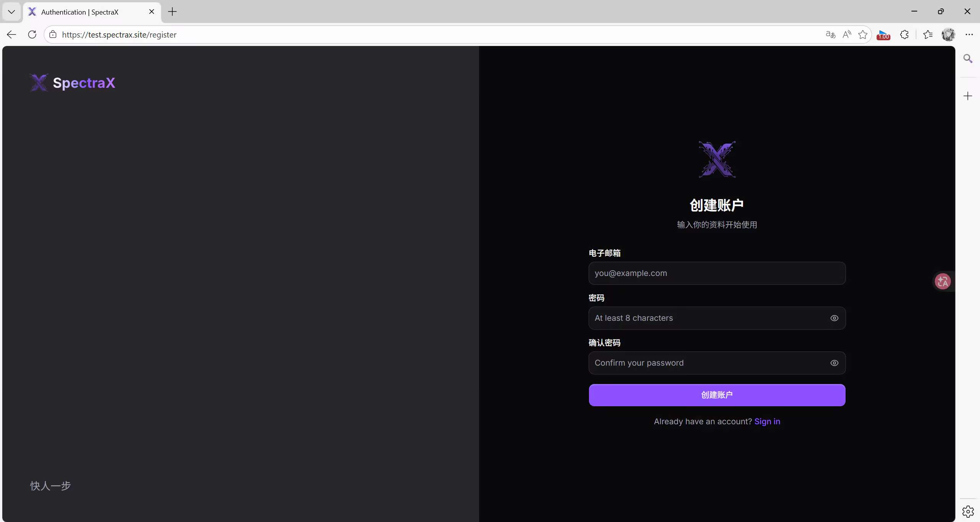This screenshot has height=522, width=980.
Task: Click the floating translate bubble
Action: tap(942, 281)
